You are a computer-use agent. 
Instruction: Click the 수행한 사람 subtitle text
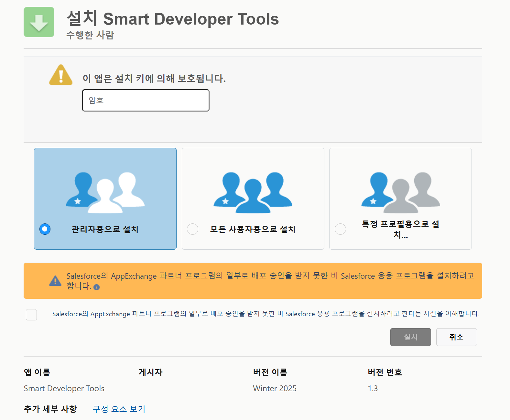(x=90, y=35)
